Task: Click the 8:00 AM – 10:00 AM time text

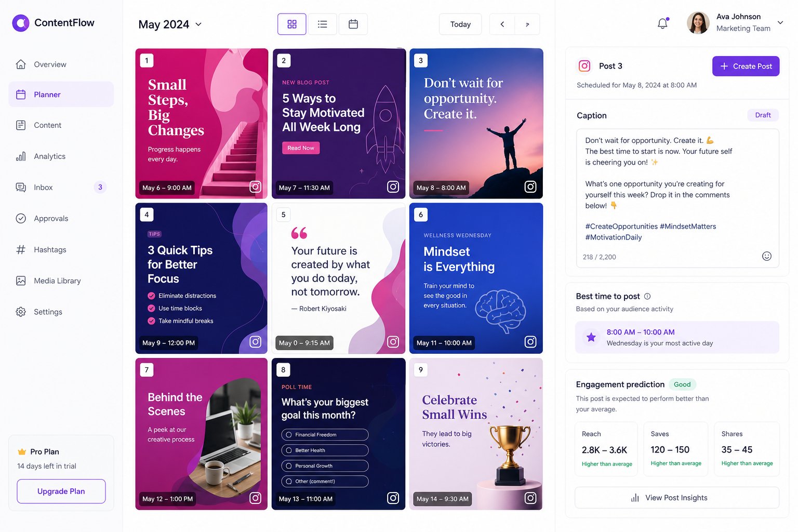Action: click(641, 332)
